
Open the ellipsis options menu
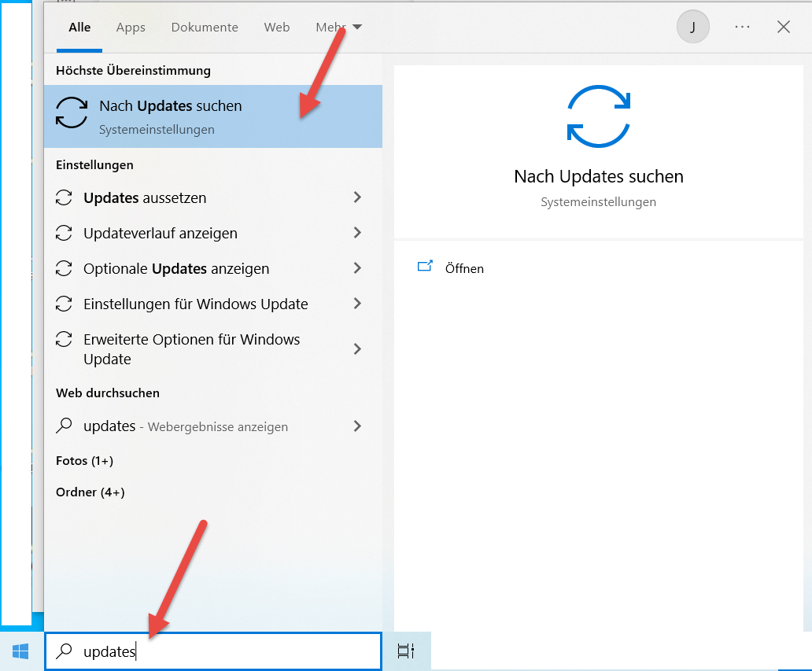[x=742, y=26]
